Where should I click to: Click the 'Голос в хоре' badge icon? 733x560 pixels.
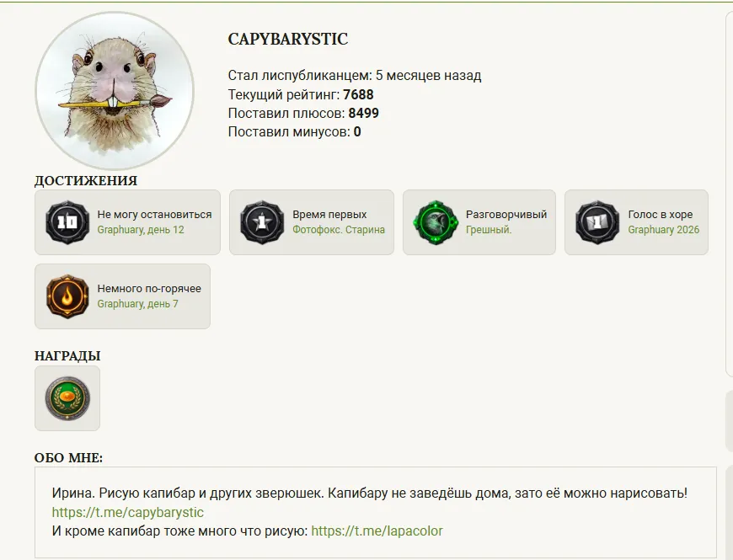597,221
